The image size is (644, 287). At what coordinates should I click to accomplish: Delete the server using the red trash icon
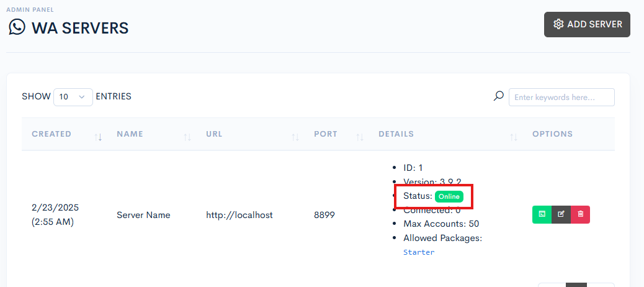580,214
